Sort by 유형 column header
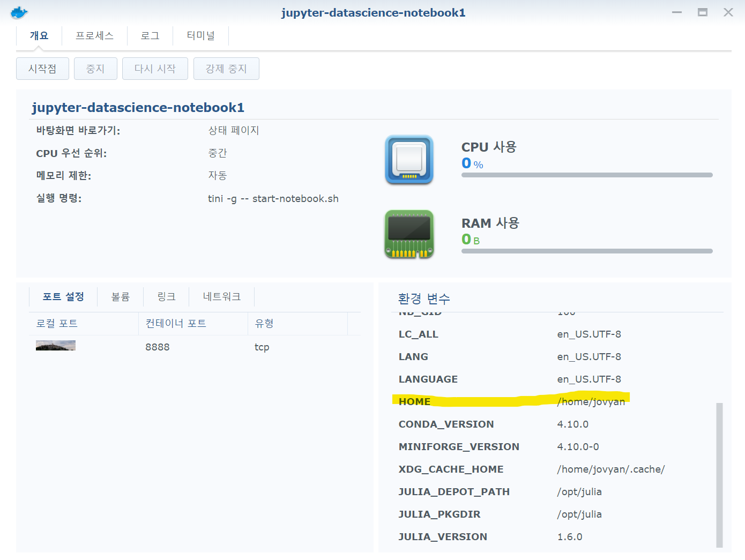745x560 pixels. 297,323
